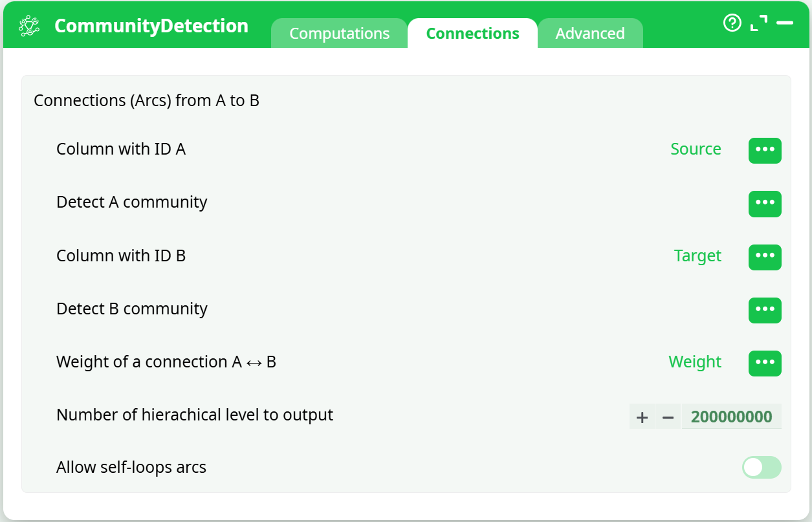The height and width of the screenshot is (522, 812).
Task: Expand the CommunityDetection dialog to fullscreen
Action: click(x=759, y=23)
